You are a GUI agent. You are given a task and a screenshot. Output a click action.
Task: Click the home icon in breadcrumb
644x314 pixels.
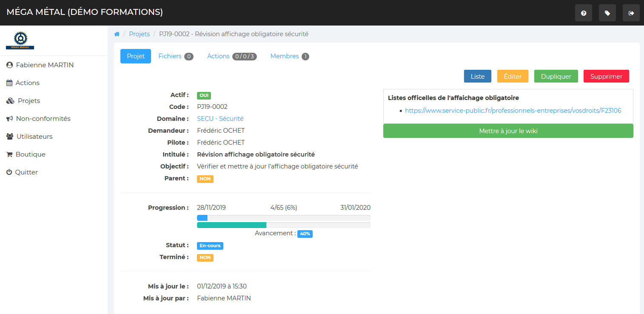(x=117, y=34)
